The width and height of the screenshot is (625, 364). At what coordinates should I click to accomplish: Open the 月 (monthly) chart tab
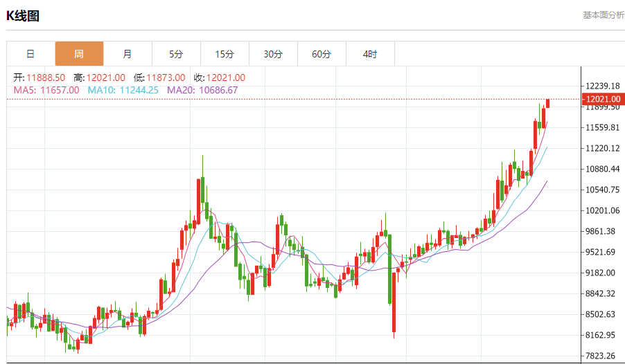(x=127, y=54)
